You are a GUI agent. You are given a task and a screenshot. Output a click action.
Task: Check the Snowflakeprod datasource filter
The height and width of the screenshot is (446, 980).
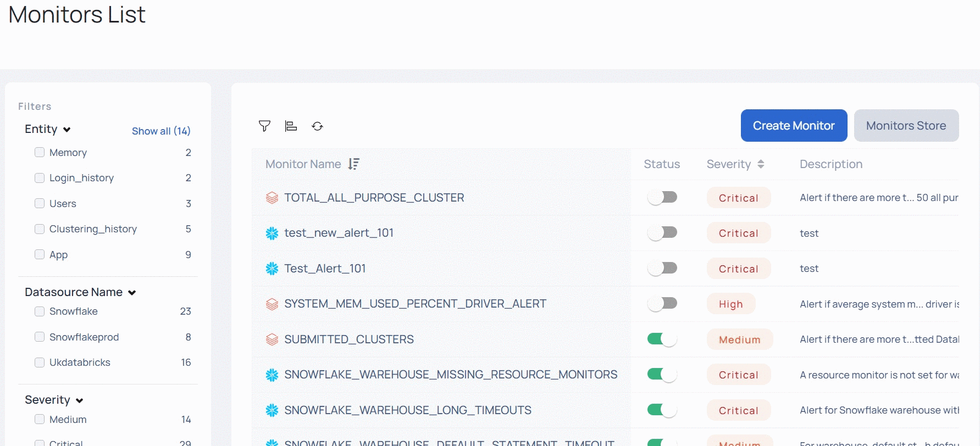click(x=40, y=337)
